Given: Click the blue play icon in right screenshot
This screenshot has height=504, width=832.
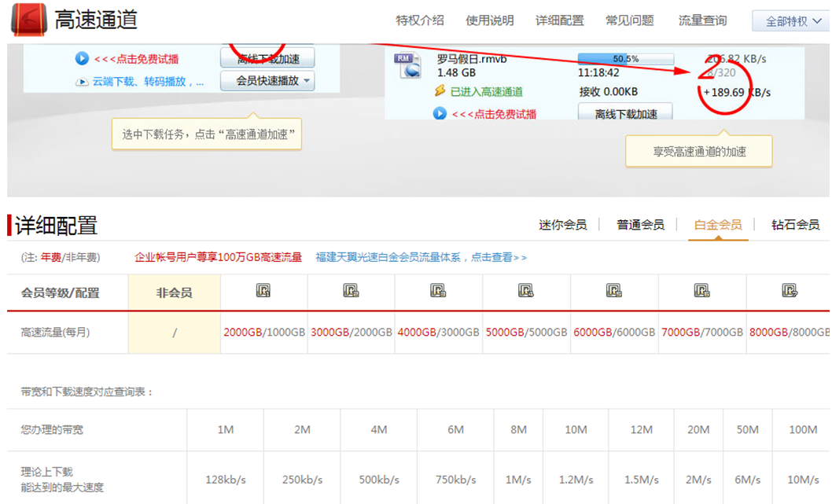Looking at the screenshot, I should tap(440, 113).
